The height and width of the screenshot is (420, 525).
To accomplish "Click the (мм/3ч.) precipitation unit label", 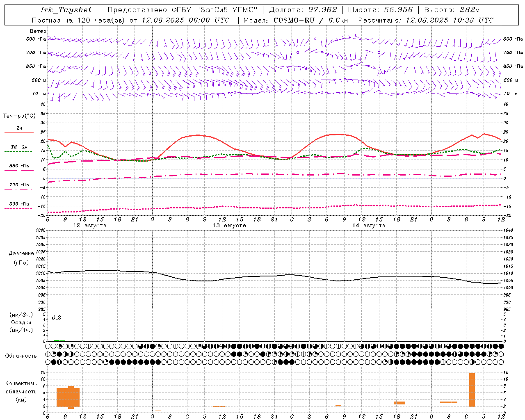I will click(21, 315).
